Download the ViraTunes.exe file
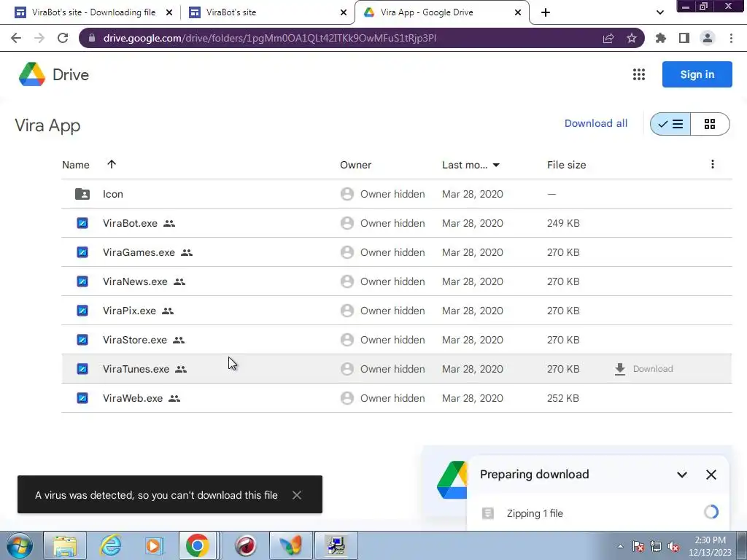This screenshot has height=560, width=747. [643, 368]
